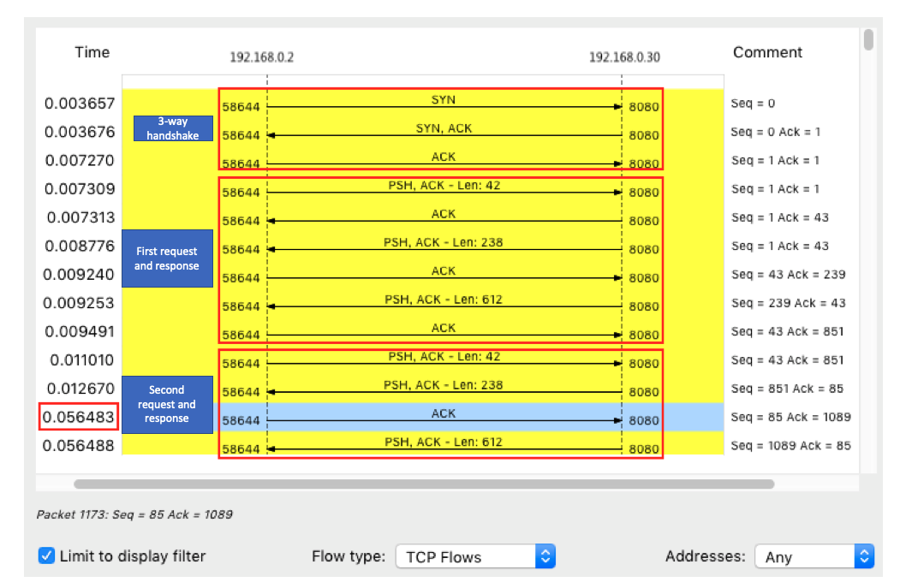Select the SYN, ACK response arrow
Screen dimensions: 912x588
coord(443,133)
